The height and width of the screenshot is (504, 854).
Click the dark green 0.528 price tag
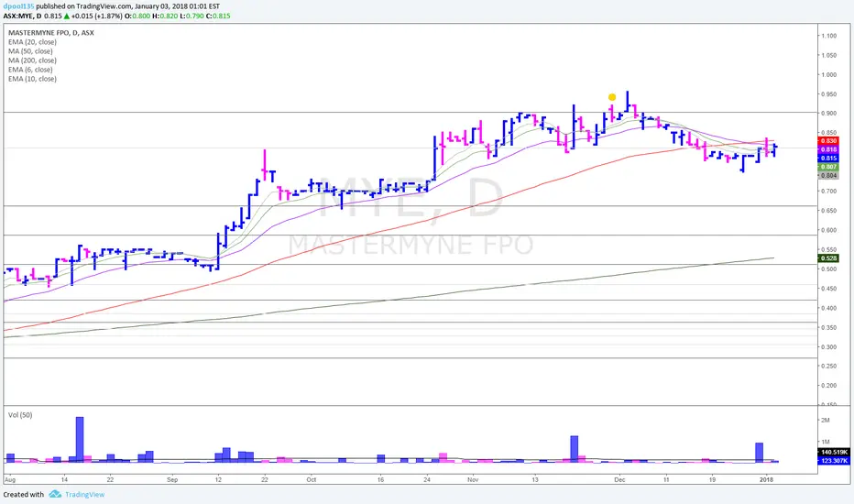click(x=828, y=258)
